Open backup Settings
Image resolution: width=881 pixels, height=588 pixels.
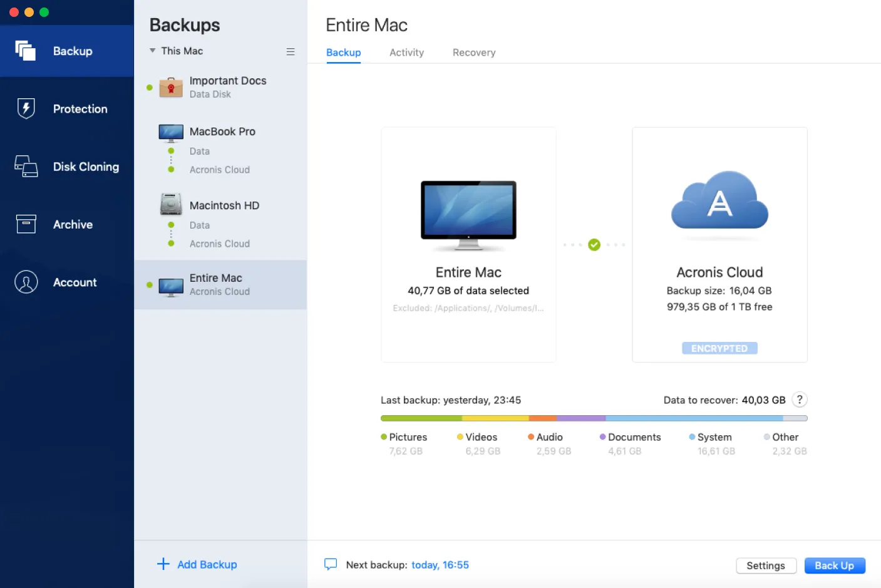pos(766,565)
